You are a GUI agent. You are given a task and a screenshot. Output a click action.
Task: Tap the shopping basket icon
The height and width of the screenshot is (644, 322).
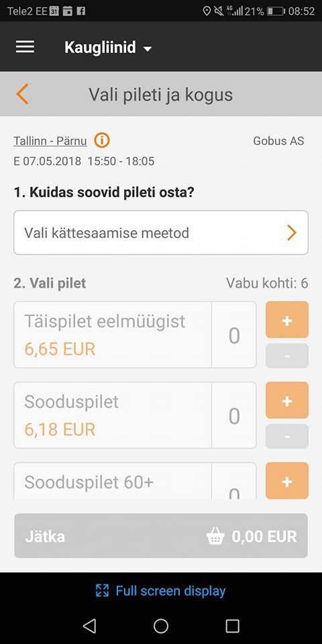(x=215, y=537)
